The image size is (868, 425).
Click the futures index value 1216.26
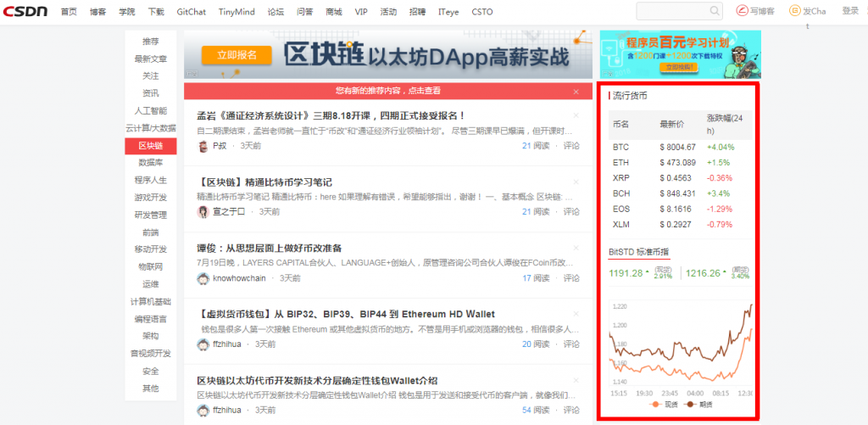703,272
